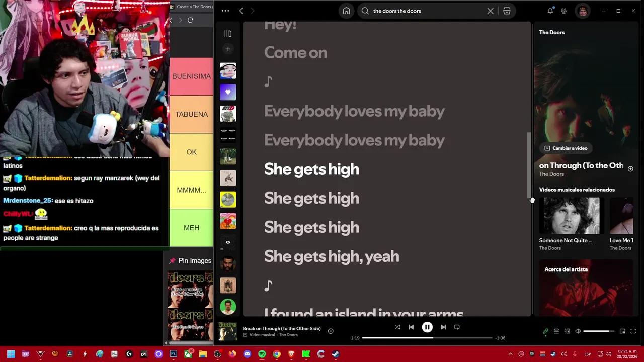Viewport: 644px width, 362px height.
Task: Skip to next track
Action: 443,327
